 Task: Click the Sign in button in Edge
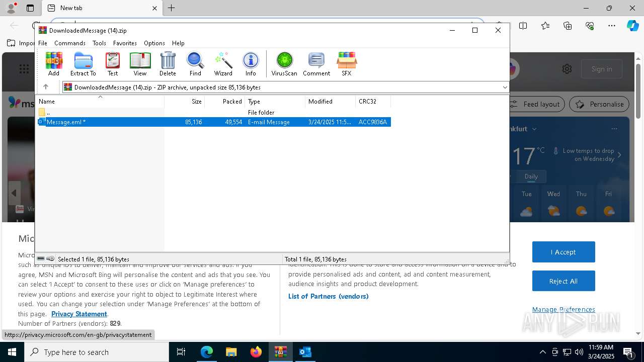(x=602, y=69)
